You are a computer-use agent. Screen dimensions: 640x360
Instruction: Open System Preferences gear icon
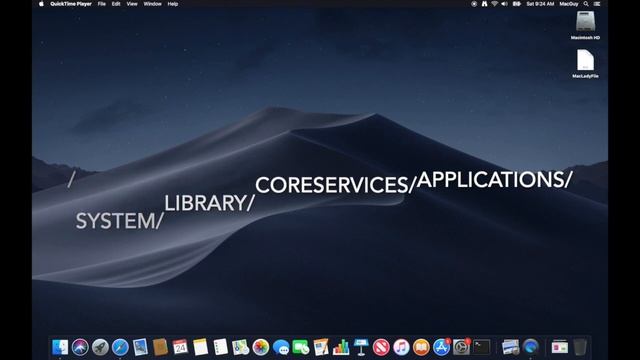[461, 347]
